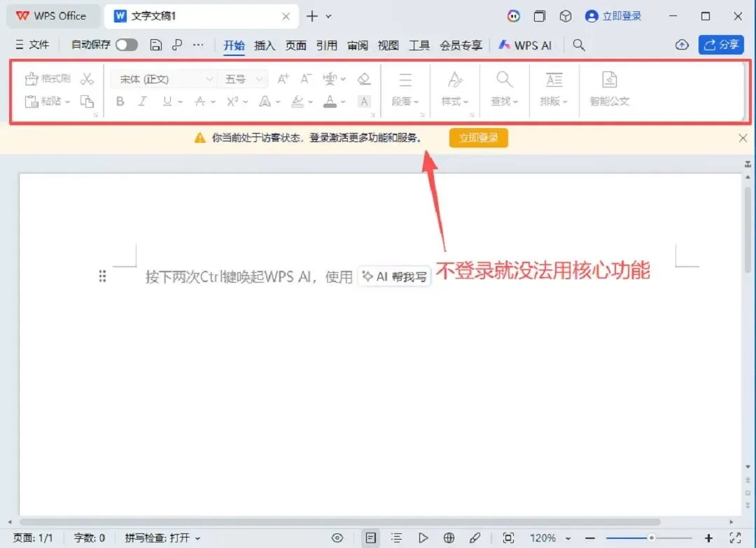
Task: Decrease font size with A- icon
Action: [x=306, y=78]
